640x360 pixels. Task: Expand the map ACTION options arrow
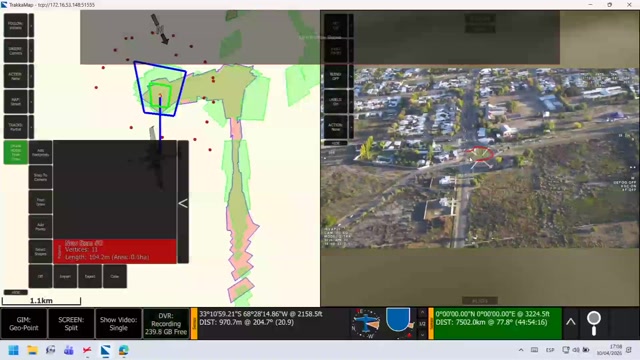[31, 76]
